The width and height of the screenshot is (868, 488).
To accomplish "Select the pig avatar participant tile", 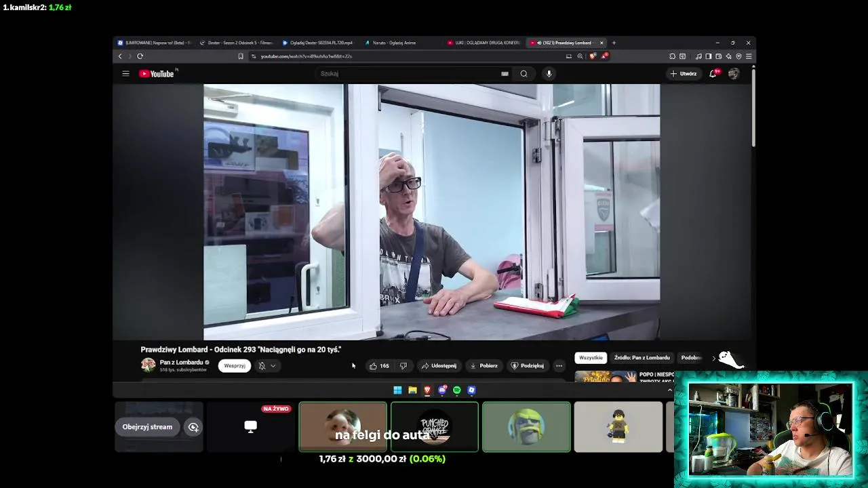I will point(343,427).
